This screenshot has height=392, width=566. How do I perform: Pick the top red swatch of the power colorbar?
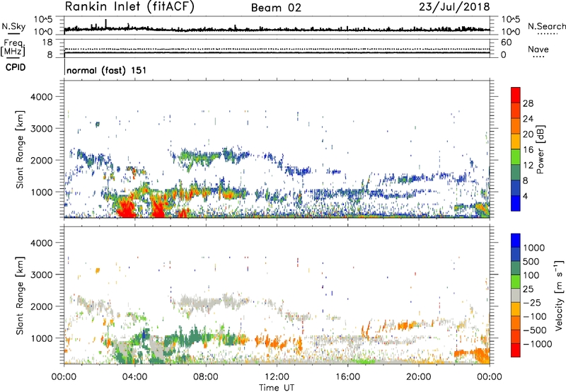pyautogui.click(x=516, y=96)
